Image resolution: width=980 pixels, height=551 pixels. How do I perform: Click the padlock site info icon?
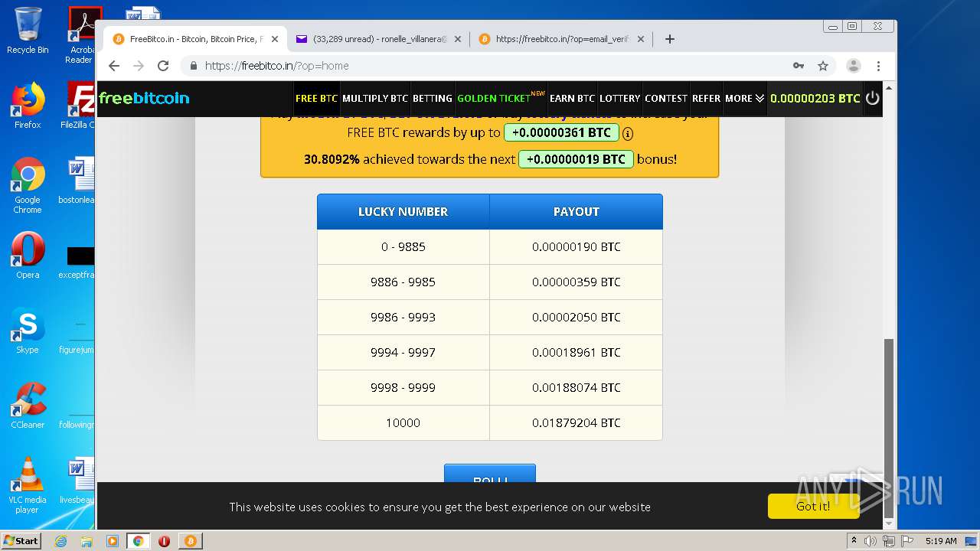pos(194,66)
